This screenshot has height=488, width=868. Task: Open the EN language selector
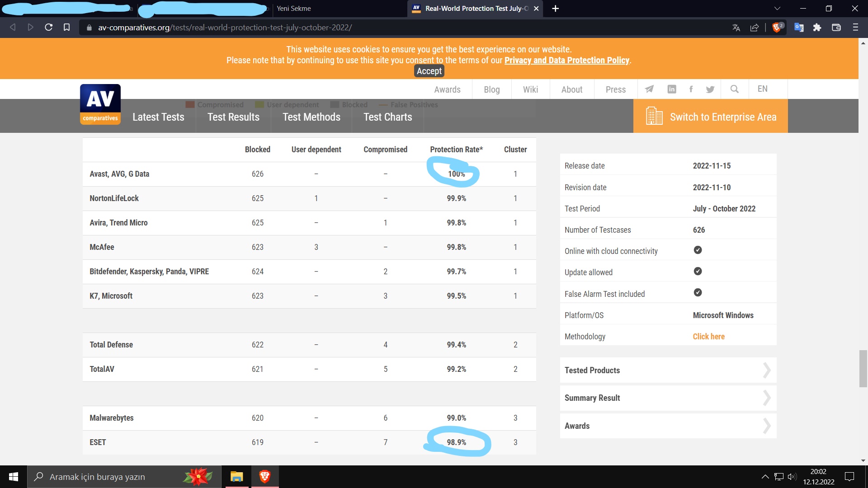tap(762, 89)
